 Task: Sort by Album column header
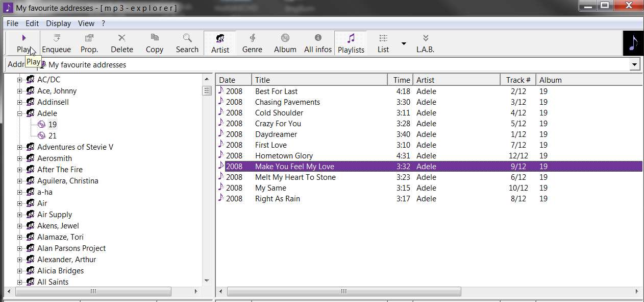coord(589,80)
